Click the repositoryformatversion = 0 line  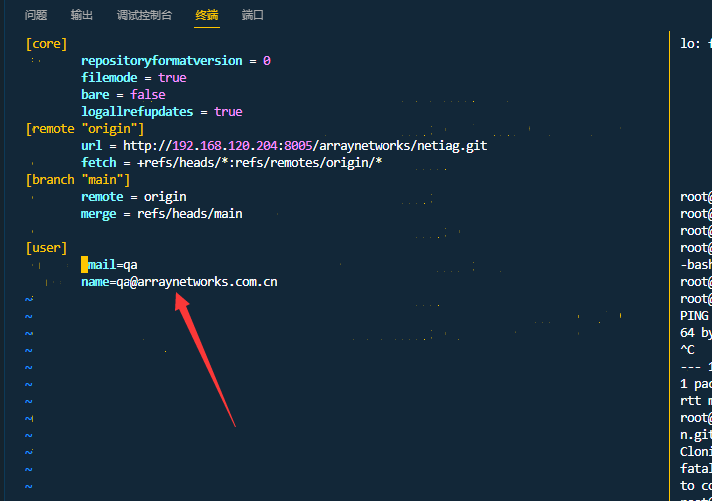[x=176, y=60]
